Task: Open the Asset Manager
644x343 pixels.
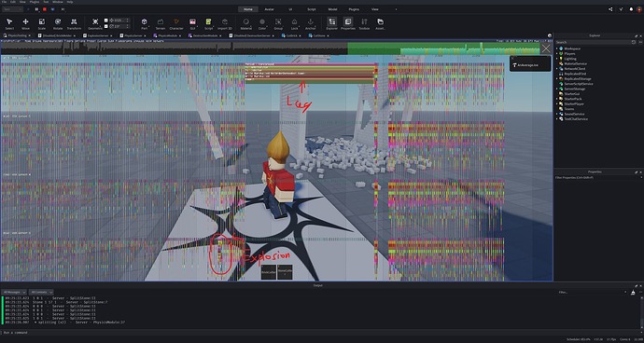Action: click(380, 24)
